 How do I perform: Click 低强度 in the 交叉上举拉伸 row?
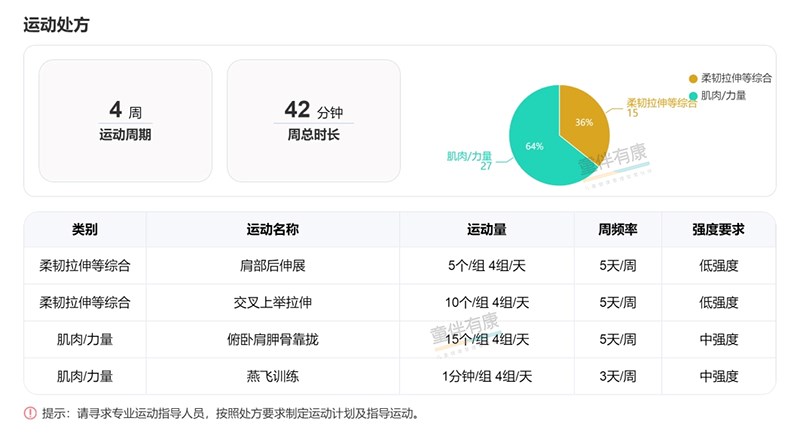[x=718, y=302]
